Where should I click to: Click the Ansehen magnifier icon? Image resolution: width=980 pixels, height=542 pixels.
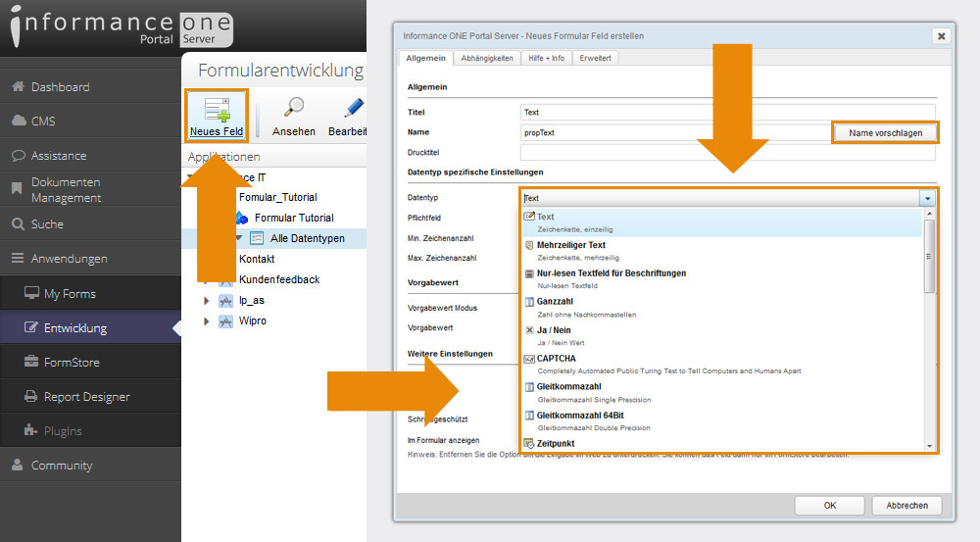click(x=294, y=107)
